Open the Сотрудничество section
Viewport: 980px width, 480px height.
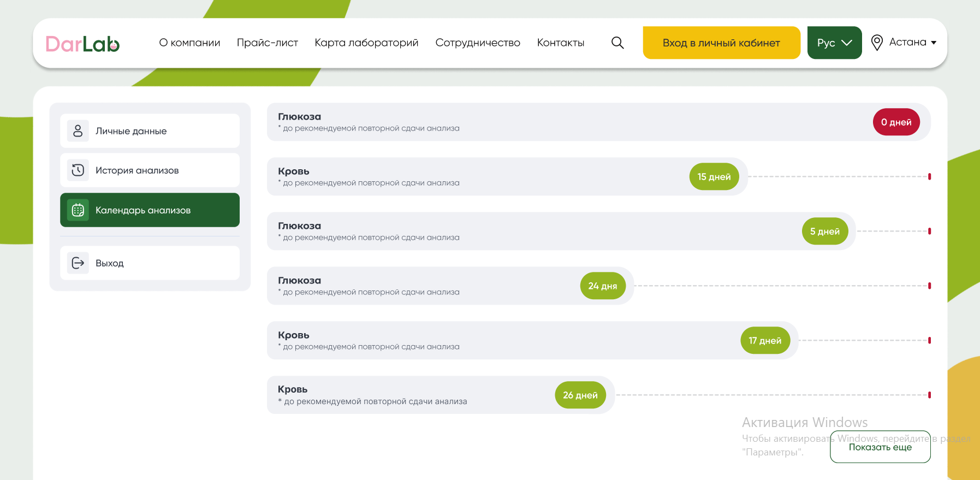pos(478,43)
